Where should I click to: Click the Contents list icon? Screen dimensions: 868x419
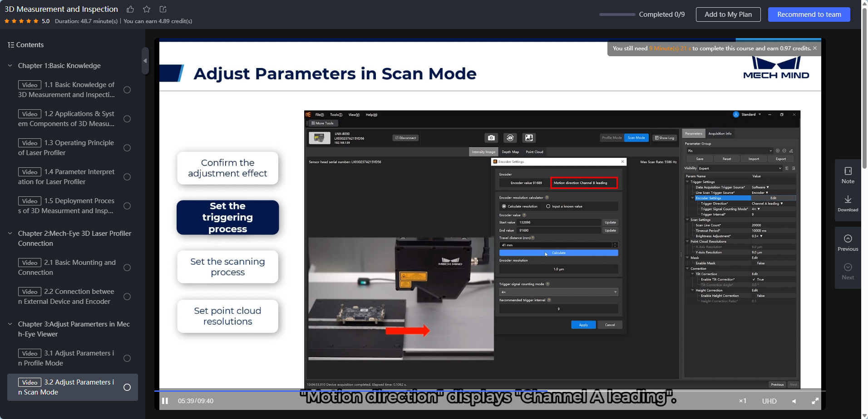(11, 45)
